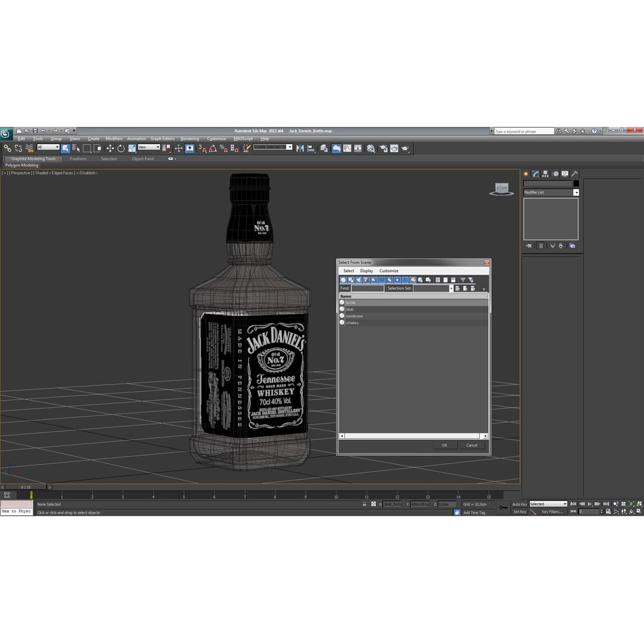Select the bottle object in list

coord(413,303)
